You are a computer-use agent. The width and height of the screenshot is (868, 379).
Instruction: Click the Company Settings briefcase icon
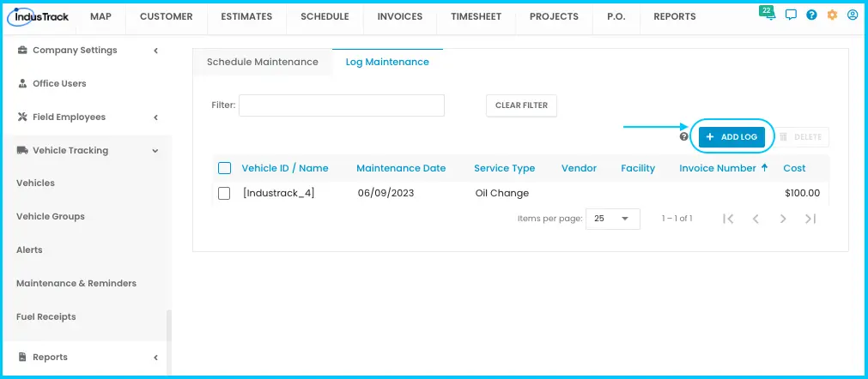click(22, 51)
